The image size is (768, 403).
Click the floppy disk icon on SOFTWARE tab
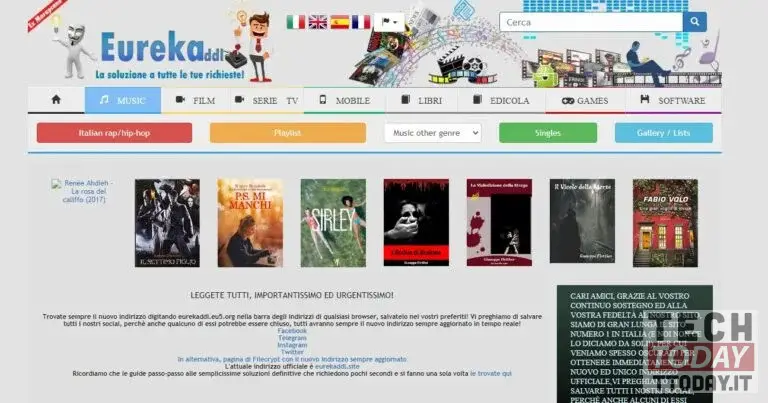point(645,99)
